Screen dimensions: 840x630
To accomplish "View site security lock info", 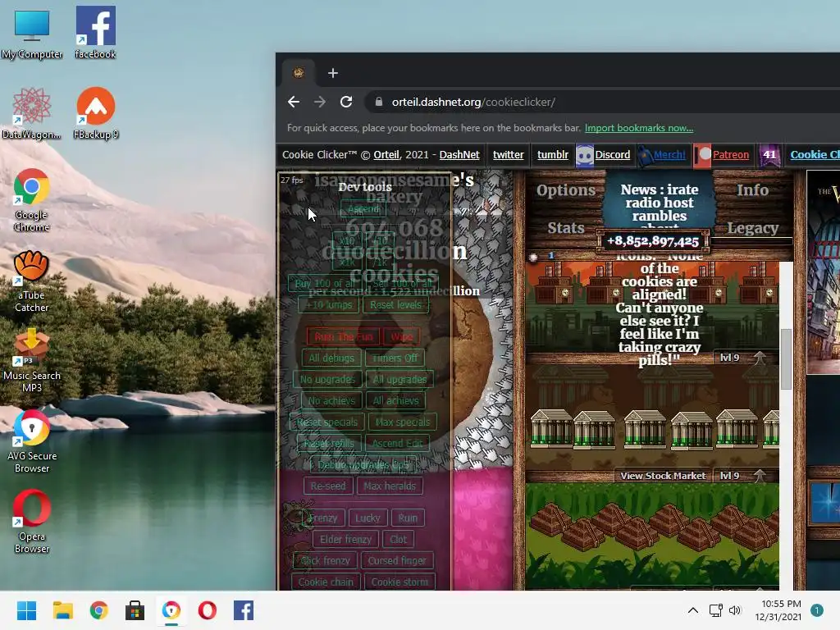I will click(379, 102).
